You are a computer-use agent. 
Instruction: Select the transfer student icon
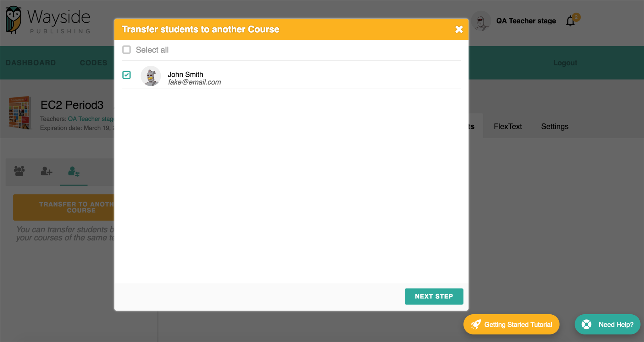point(74,172)
